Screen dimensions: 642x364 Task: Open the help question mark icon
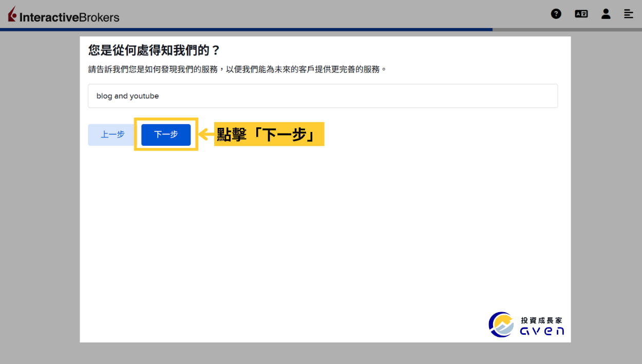[x=556, y=14]
